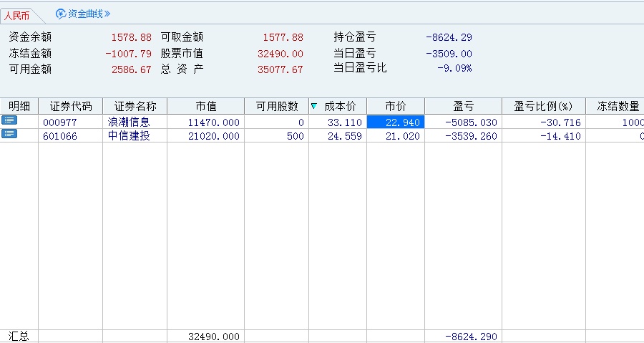Sort by 市值 column header
The image size is (644, 343).
(x=206, y=107)
